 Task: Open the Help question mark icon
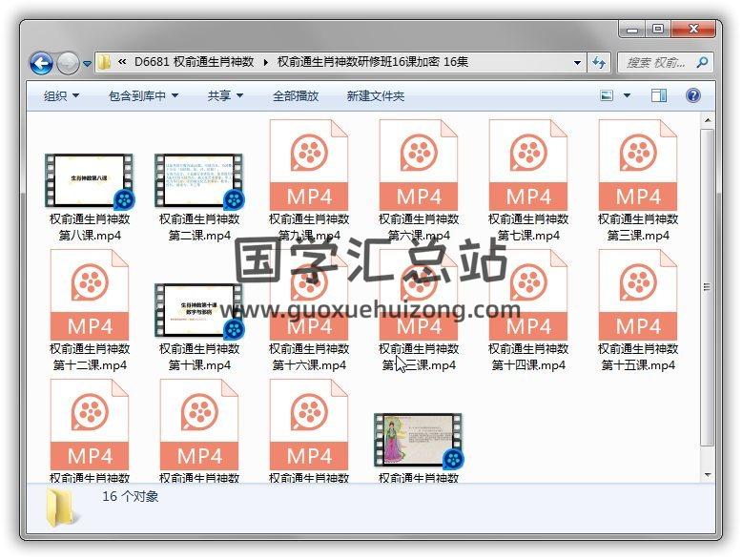click(x=692, y=95)
